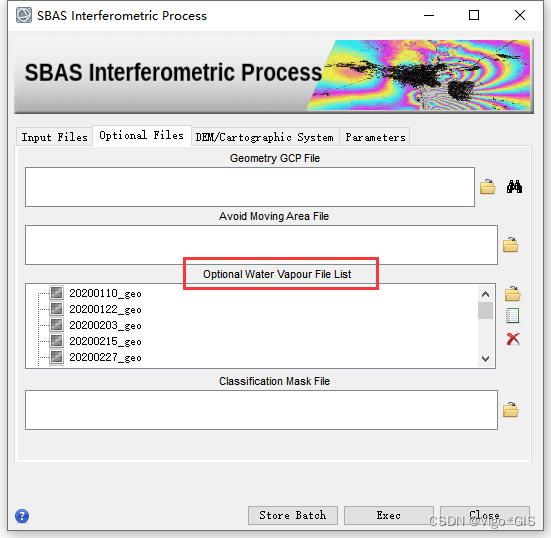The height and width of the screenshot is (538, 551).
Task: Click the Store Batch button
Action: click(x=293, y=515)
